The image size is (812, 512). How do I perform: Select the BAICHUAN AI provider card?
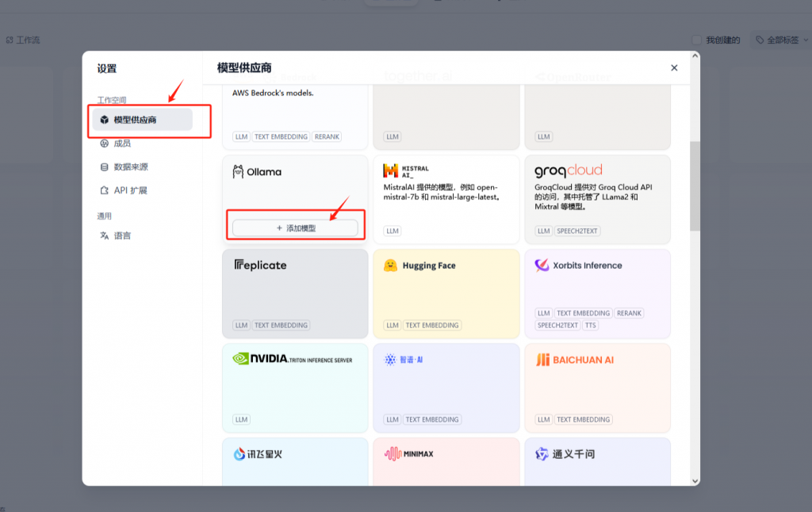(598, 388)
